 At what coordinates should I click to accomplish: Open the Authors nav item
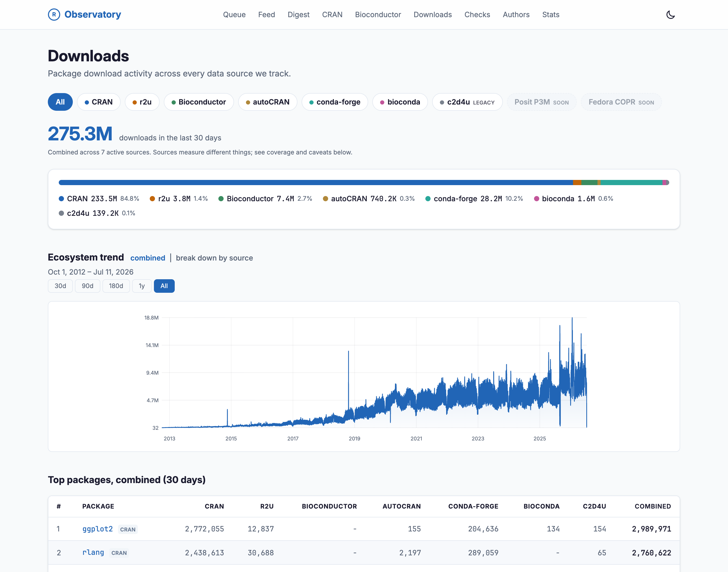(x=516, y=15)
